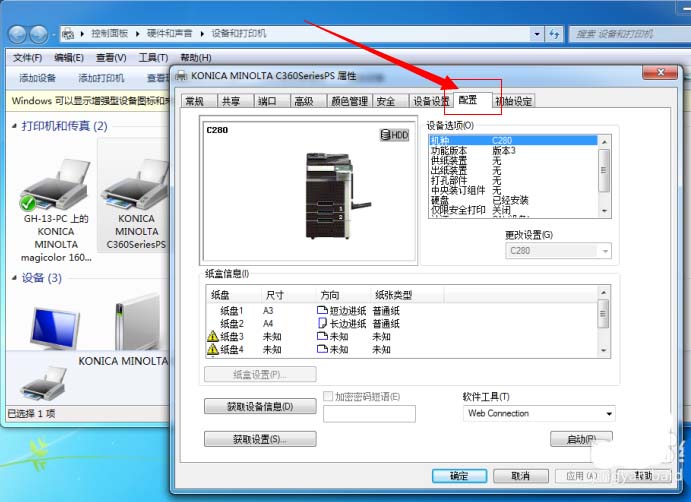Click the 设备选项 list scroll-up arrow
The height and width of the screenshot is (502, 691).
click(604, 142)
